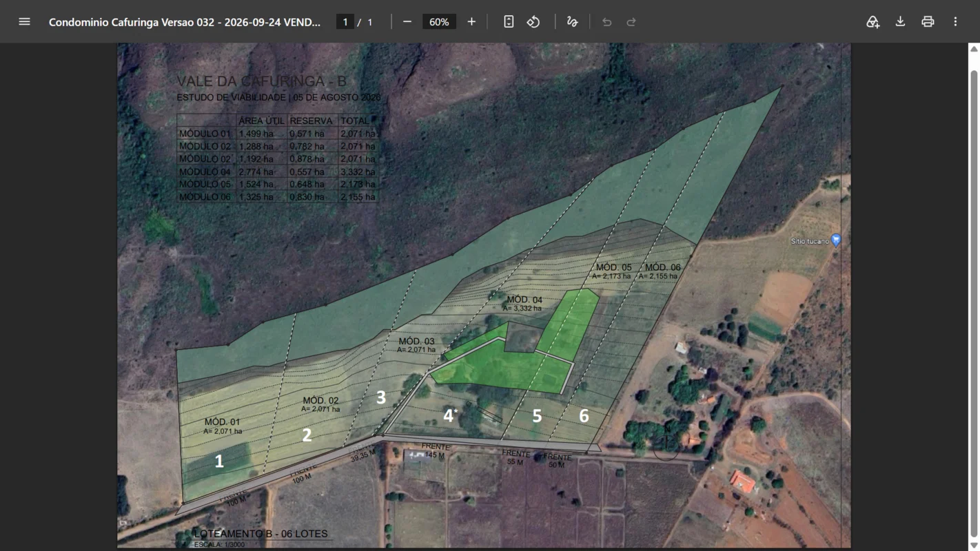Zoom out of the PDF
The image size is (980, 551).
(x=407, y=22)
